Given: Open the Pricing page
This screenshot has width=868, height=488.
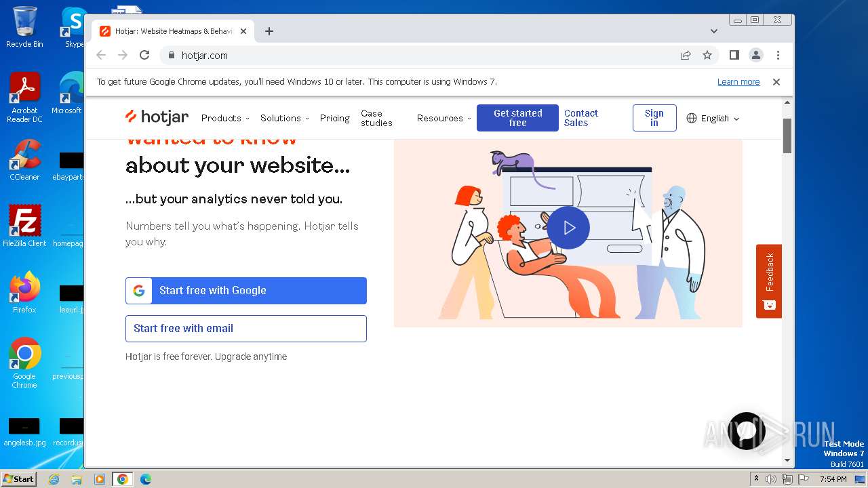Looking at the screenshot, I should click(x=335, y=118).
